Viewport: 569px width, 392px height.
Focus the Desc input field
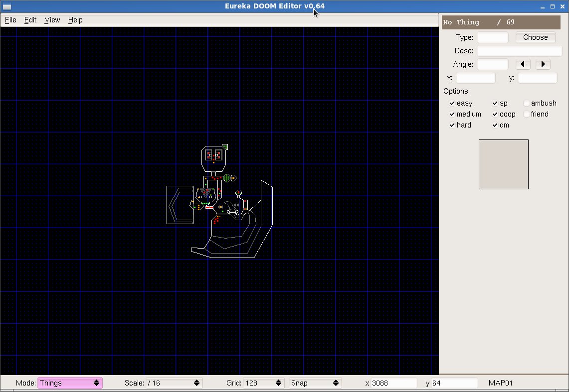click(x=519, y=51)
